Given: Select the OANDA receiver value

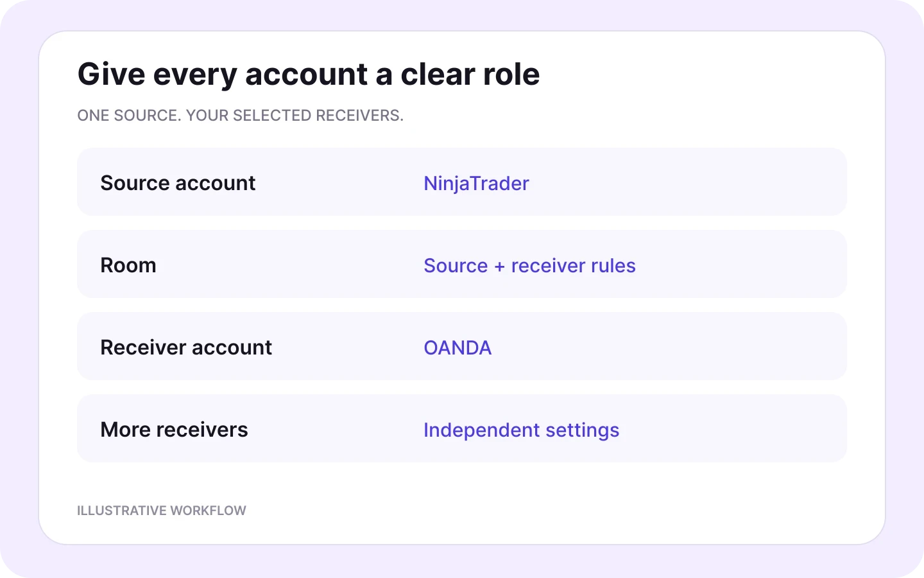Looking at the screenshot, I should [x=458, y=347].
